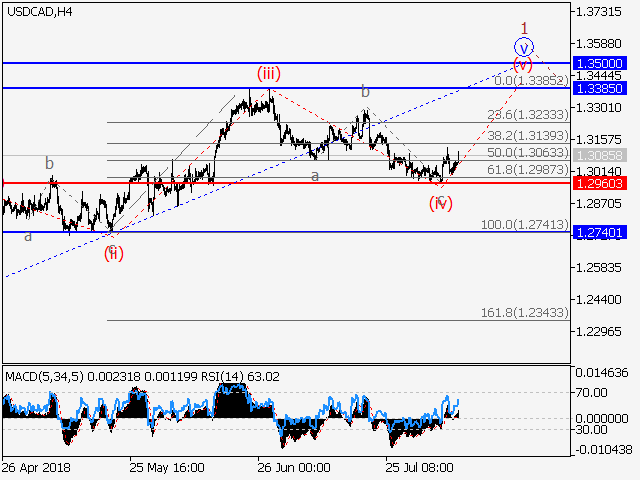
Task: Click the circled blue v wave marker
Action: pos(524,46)
